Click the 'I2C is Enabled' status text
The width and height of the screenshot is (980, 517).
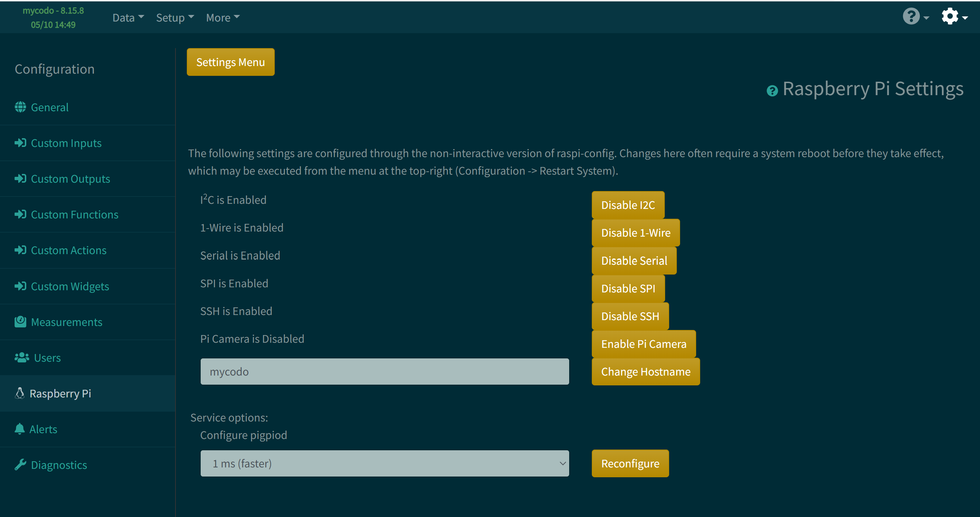pyautogui.click(x=233, y=199)
